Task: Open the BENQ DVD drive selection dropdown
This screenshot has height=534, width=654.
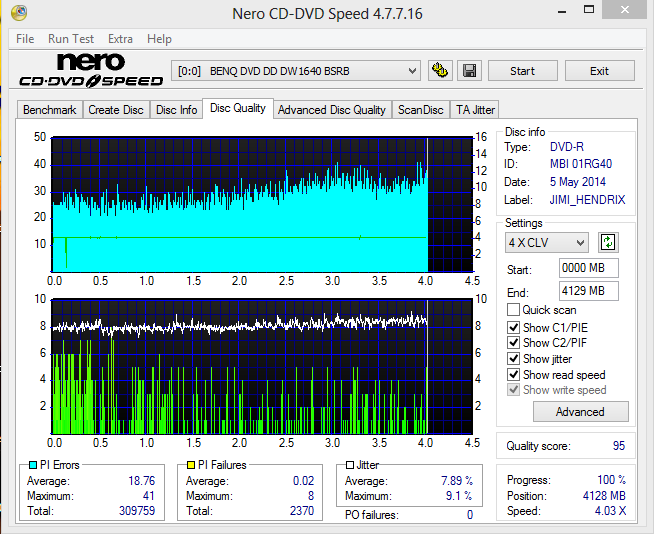Action: [x=295, y=71]
